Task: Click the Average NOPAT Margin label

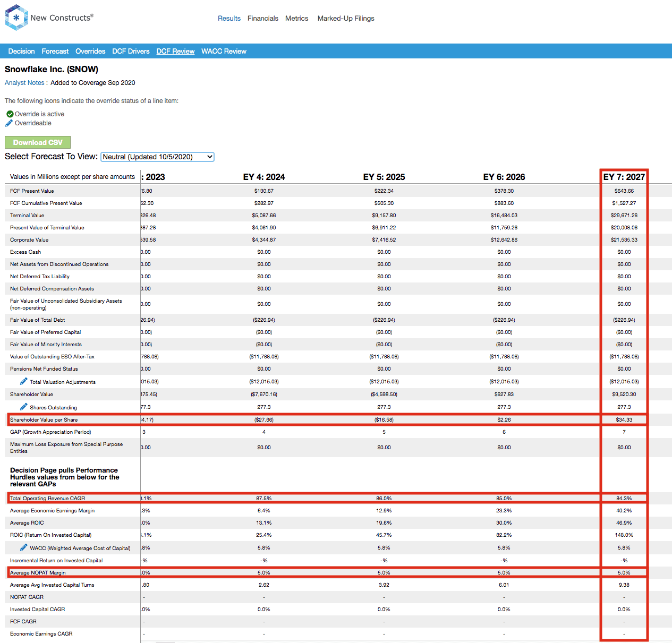Action: tap(38, 573)
